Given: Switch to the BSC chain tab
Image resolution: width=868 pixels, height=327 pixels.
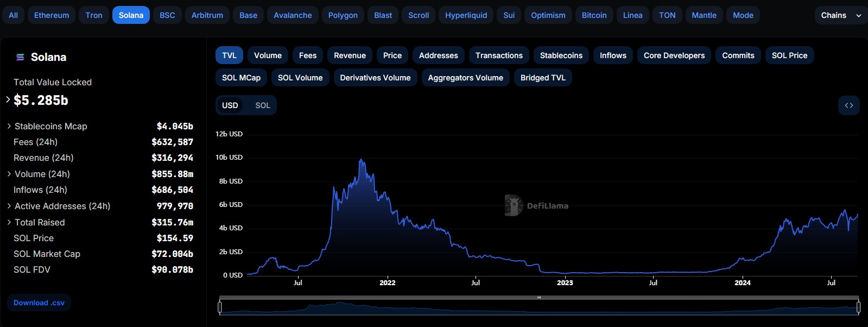Looking at the screenshot, I should click(x=168, y=15).
